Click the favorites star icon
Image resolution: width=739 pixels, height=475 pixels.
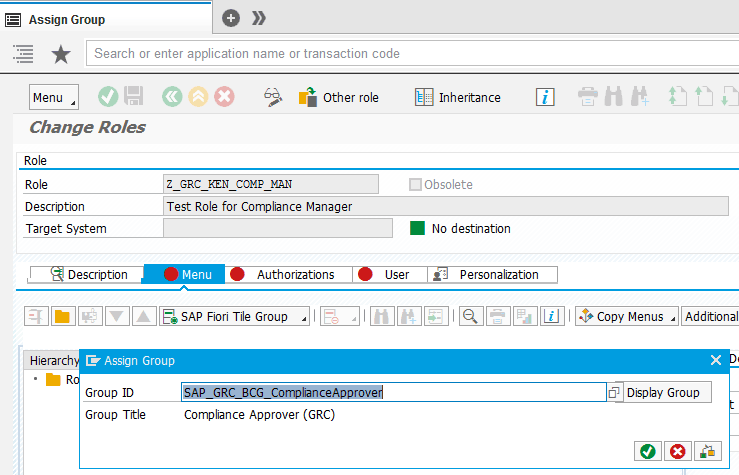click(61, 54)
